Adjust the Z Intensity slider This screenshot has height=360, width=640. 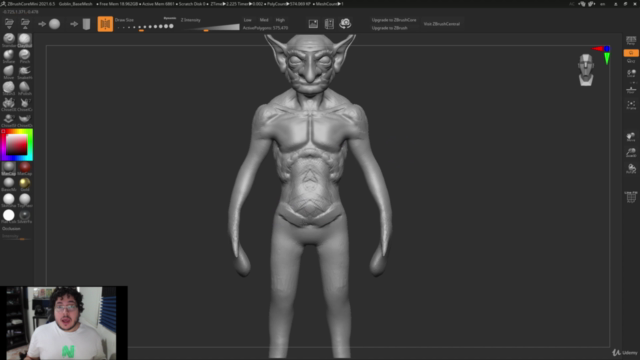click(210, 27)
